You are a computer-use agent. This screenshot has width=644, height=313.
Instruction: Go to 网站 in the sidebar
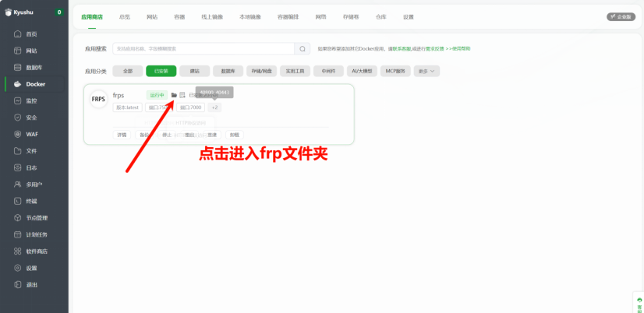32,51
